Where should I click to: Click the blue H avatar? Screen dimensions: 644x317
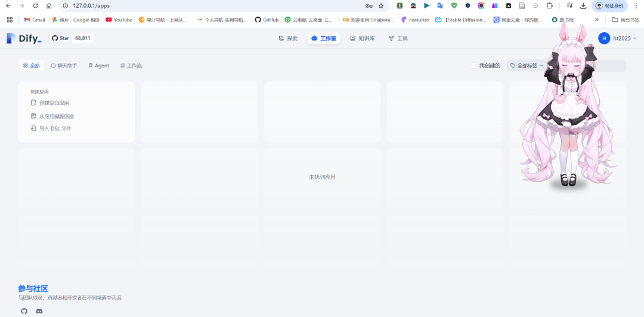click(x=603, y=38)
